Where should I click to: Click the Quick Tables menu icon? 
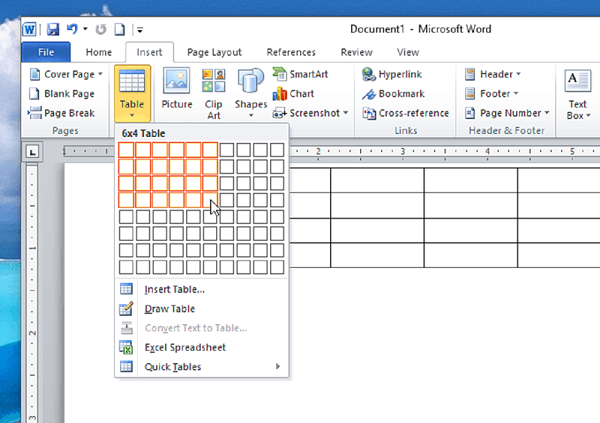[x=126, y=367]
